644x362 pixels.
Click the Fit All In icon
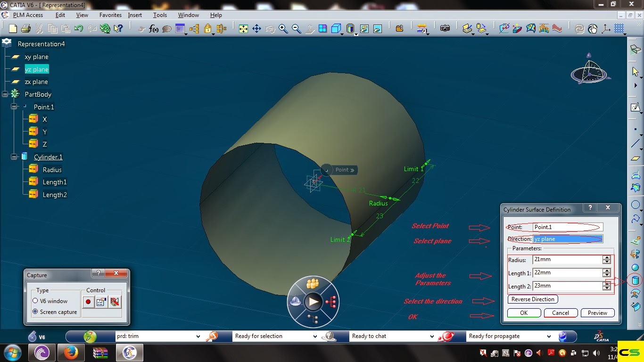(x=243, y=29)
